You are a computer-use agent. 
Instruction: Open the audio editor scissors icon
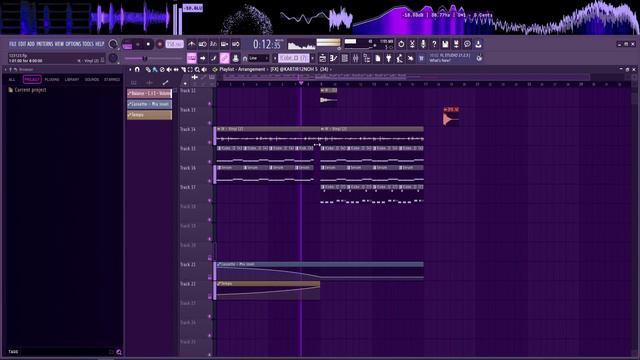tap(412, 44)
